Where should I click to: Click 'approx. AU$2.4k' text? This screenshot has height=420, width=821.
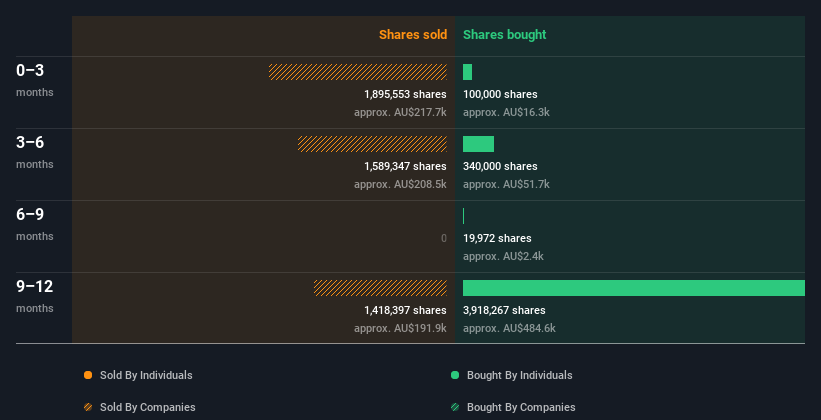tap(503, 256)
